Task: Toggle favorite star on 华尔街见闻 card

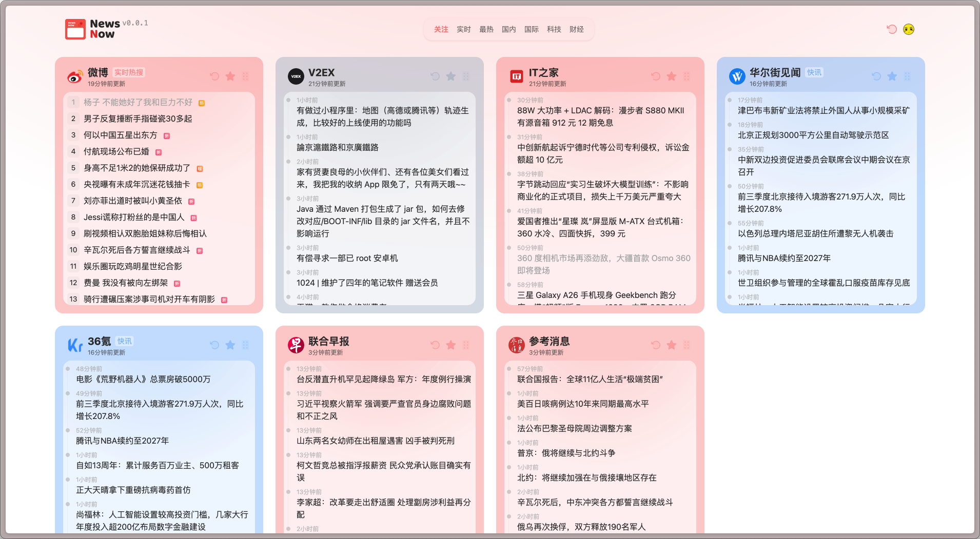Action: (892, 76)
